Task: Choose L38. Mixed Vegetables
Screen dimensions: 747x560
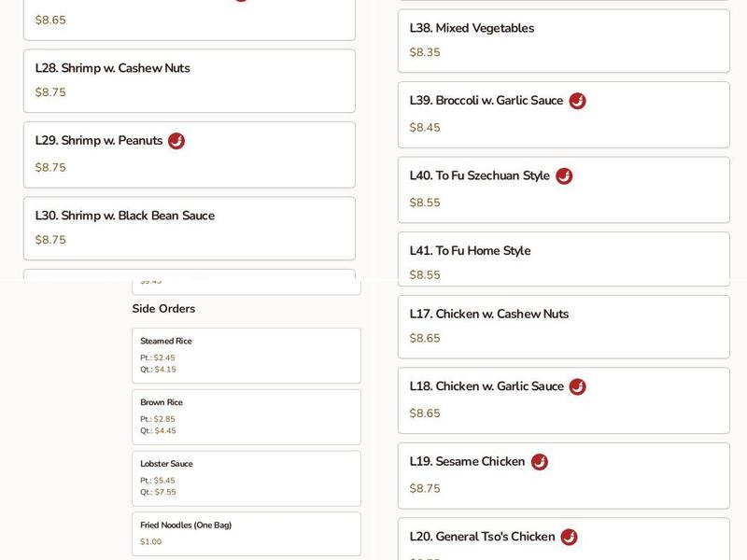Action: click(563, 40)
